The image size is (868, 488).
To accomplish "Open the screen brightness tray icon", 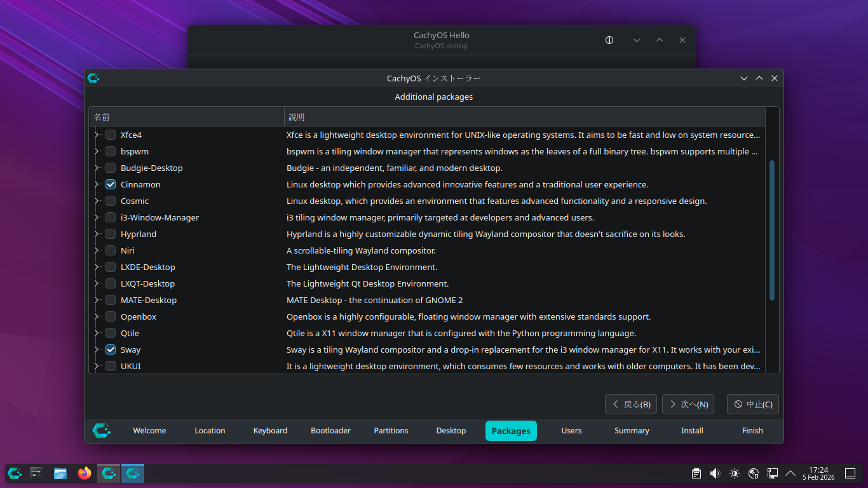I will coord(735,473).
